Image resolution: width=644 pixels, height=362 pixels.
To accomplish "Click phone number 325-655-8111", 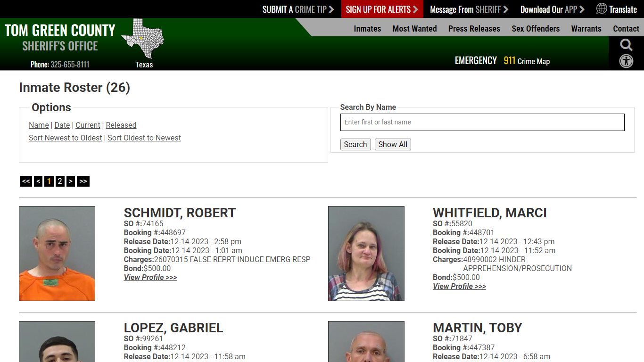I will click(70, 65).
